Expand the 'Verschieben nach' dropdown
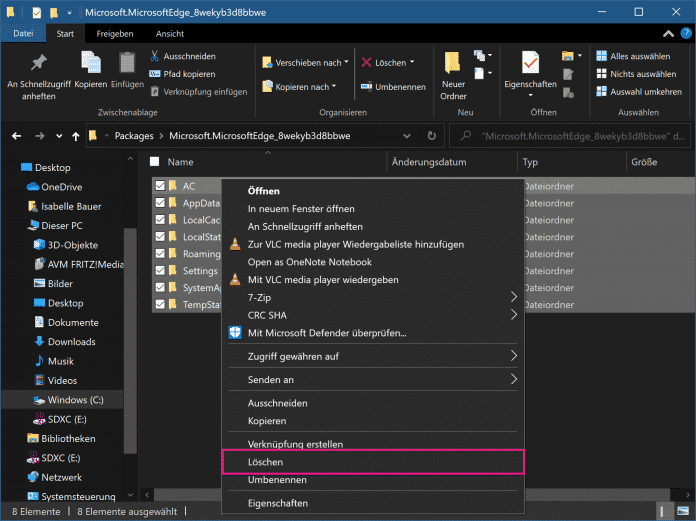696x521 pixels. click(345, 62)
